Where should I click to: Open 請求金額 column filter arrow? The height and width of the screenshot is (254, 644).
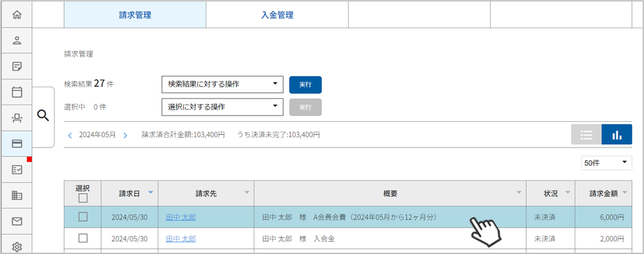[625, 192]
